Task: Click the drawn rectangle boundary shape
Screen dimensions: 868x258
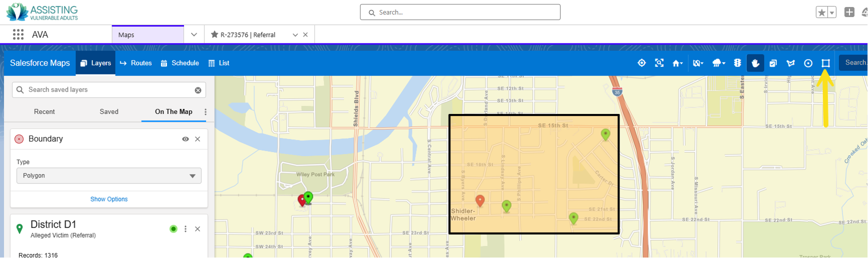Action: tap(534, 174)
